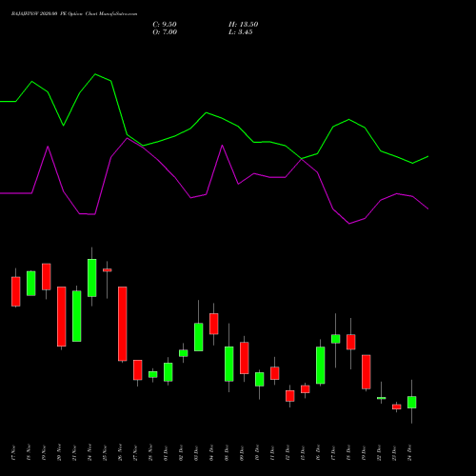476x476 pixels.
Task: Click the purple indicator line at its lowest point
Action: 349,224
